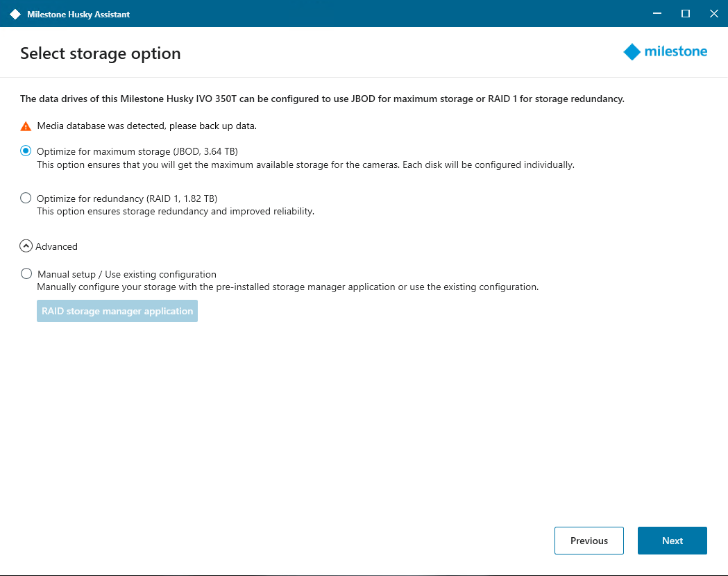Select the RAID 1 redundancy radio button
Screen dimensions: 728x576
coord(26,198)
